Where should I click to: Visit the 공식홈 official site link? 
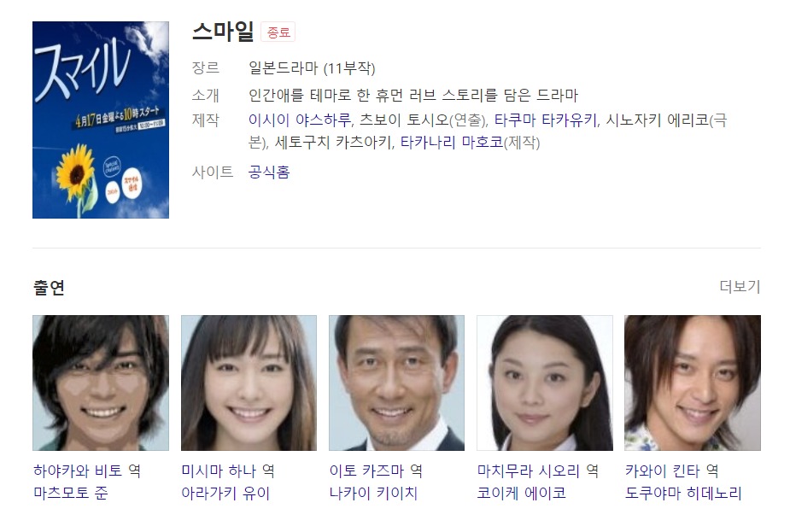click(269, 172)
